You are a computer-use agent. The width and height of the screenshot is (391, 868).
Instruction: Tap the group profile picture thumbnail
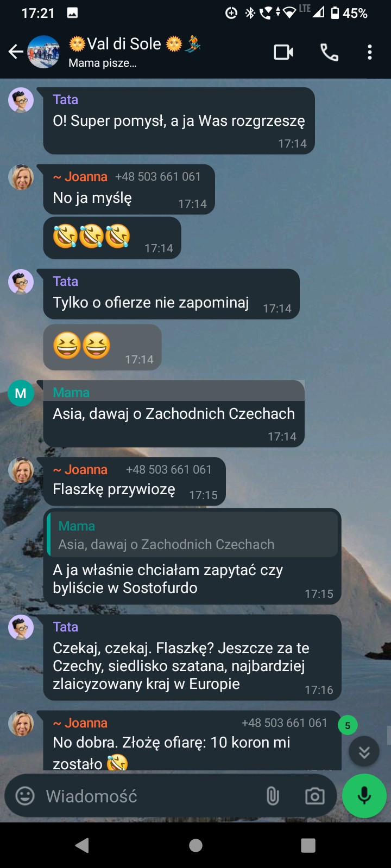pyautogui.click(x=43, y=52)
